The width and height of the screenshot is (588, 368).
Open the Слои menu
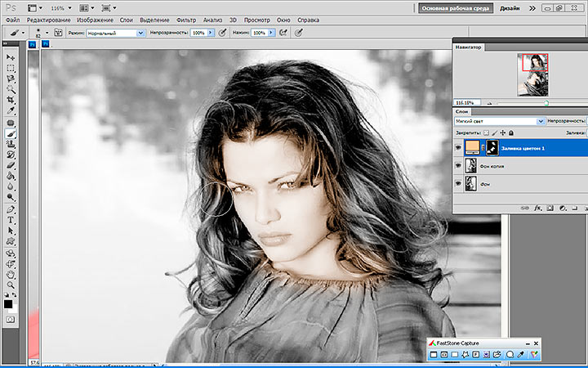click(x=127, y=20)
